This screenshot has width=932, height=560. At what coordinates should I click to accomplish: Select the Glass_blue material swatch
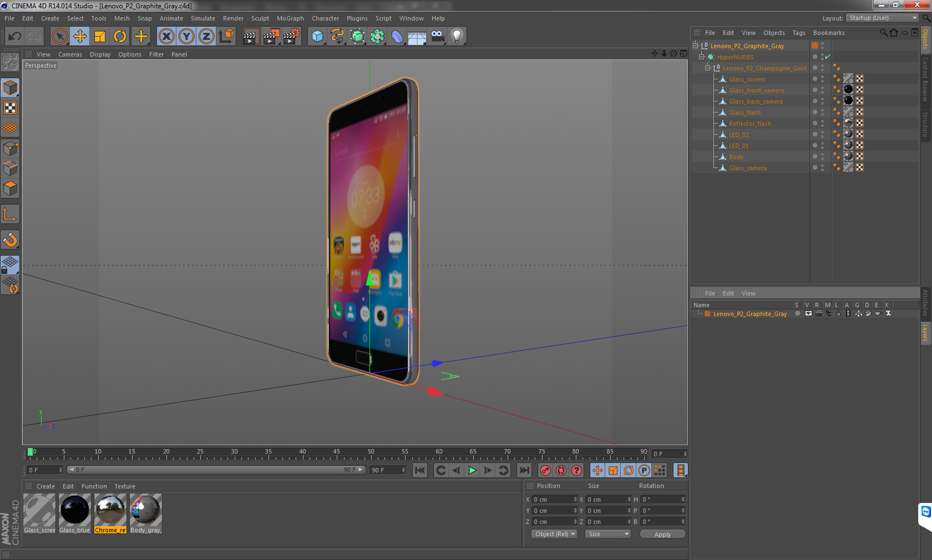click(75, 513)
